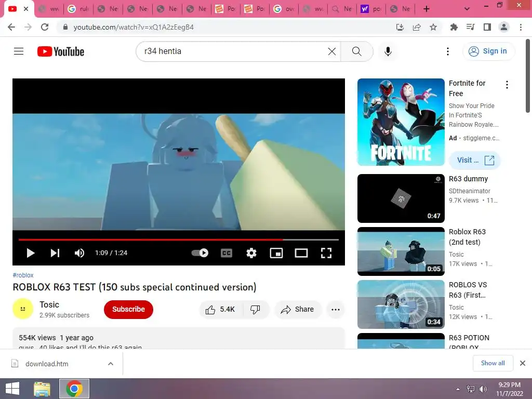Viewport: 532px width, 399px height.
Task: Enter full screen mode
Action: [326, 253]
